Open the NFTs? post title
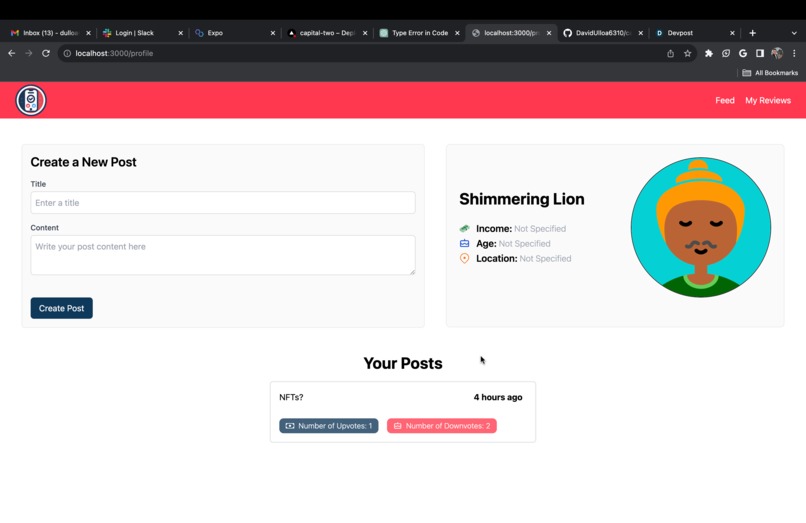The image size is (806, 523). 291,397
